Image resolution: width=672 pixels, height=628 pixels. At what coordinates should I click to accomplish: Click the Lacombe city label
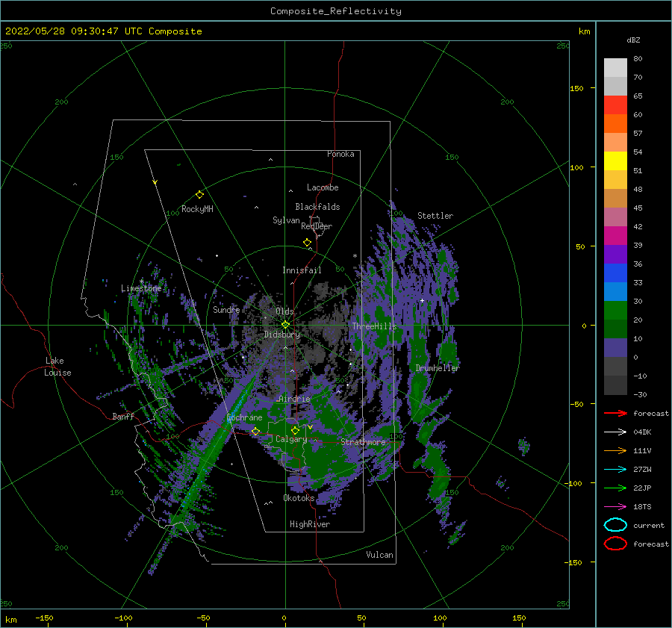[x=323, y=187]
